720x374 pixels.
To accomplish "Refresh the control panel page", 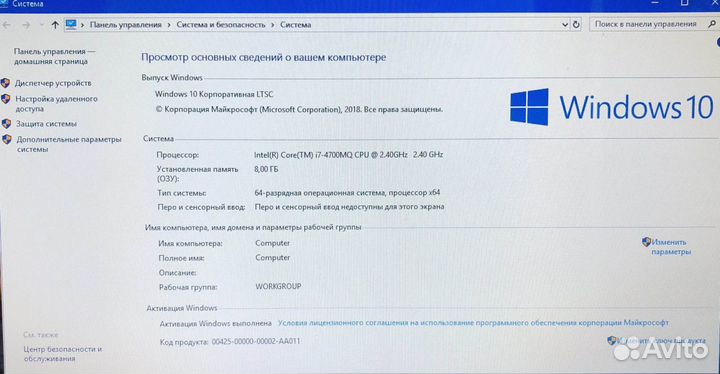I will pyautogui.click(x=576, y=24).
